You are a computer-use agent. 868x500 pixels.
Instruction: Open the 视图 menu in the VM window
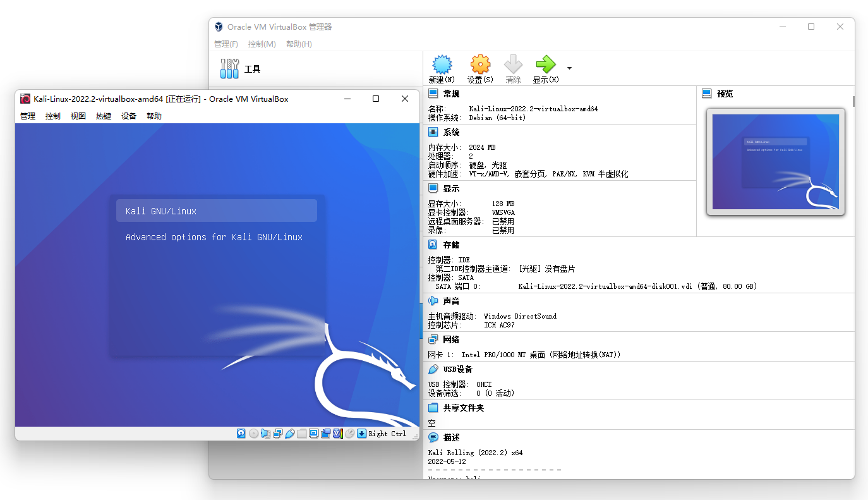click(x=78, y=116)
